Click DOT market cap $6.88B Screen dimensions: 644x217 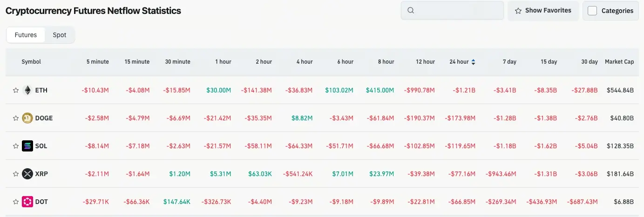coord(624,202)
